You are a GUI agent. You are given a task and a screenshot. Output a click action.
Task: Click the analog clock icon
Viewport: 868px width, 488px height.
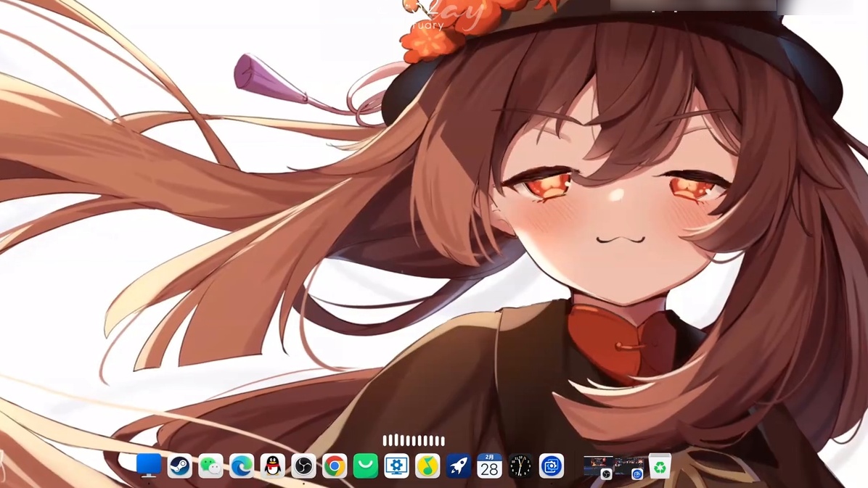point(520,466)
